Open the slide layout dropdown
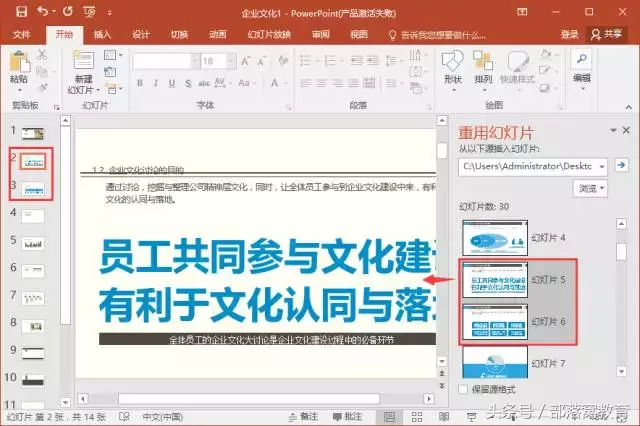This screenshot has width=640, height=426. tap(113, 55)
